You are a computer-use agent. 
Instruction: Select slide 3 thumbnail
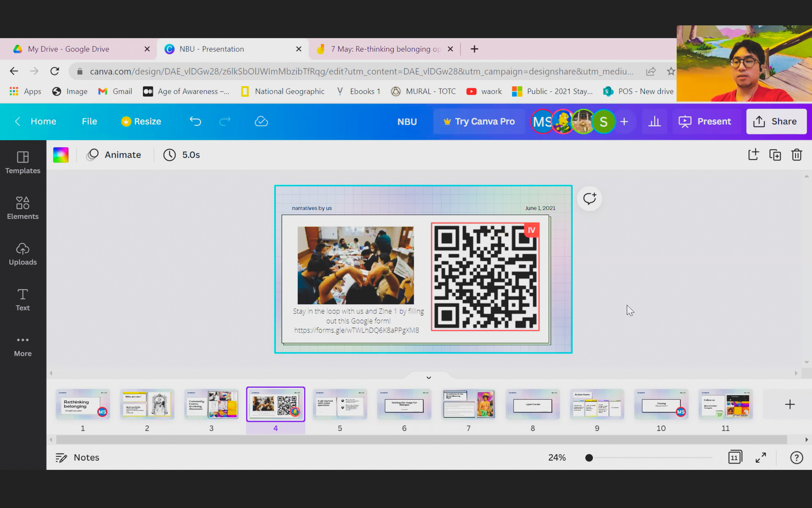click(211, 404)
